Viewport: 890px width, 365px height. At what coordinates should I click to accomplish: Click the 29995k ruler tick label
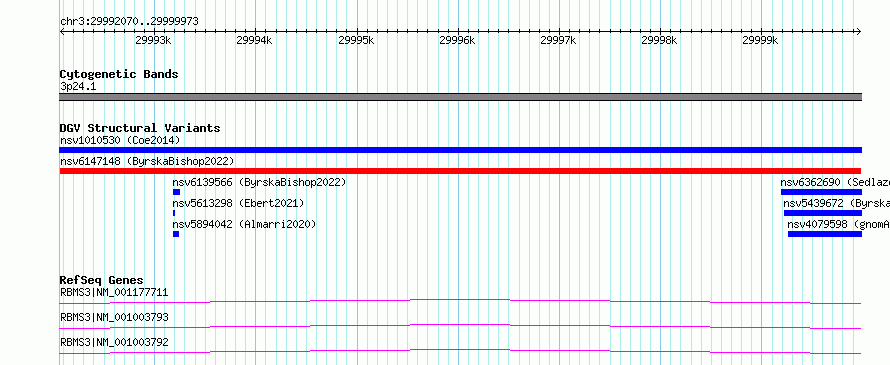pyautogui.click(x=356, y=40)
